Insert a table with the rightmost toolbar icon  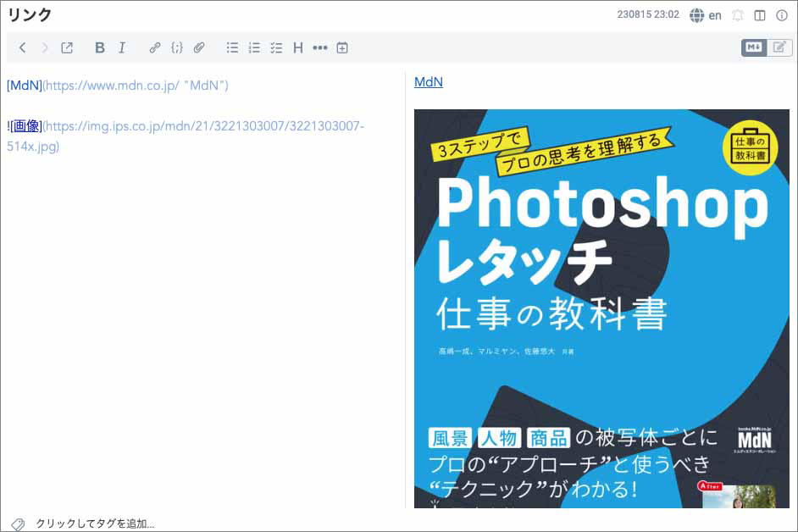[x=341, y=47]
